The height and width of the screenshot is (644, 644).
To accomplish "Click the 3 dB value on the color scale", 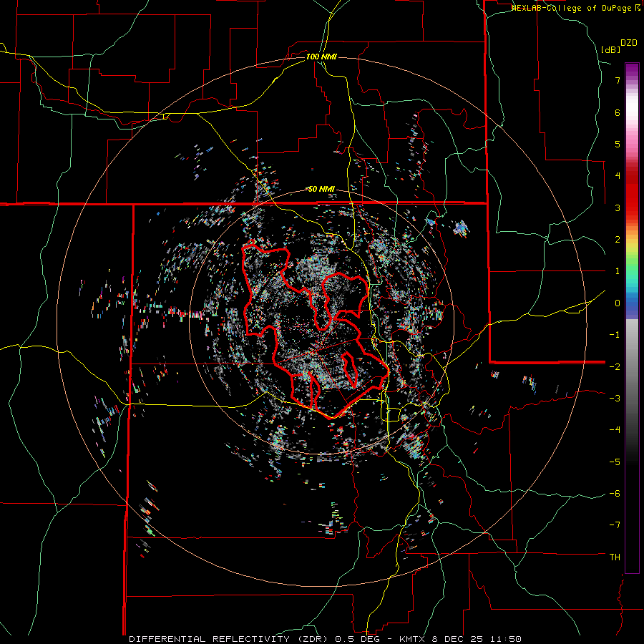I will tap(618, 208).
